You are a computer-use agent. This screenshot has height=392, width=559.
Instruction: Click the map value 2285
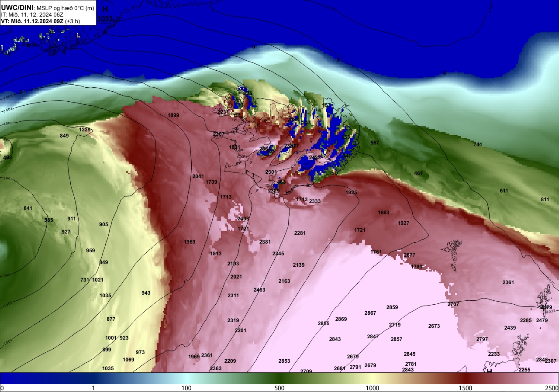pos(526,320)
